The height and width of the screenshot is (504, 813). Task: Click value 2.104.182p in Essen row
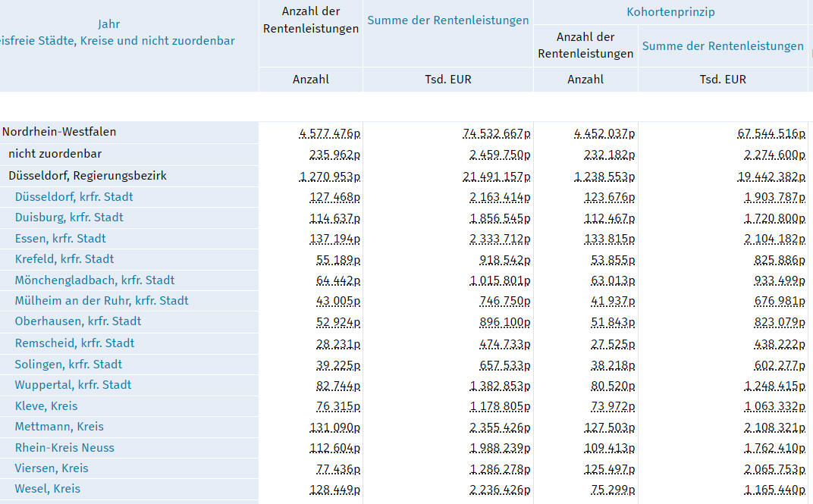[x=774, y=239]
